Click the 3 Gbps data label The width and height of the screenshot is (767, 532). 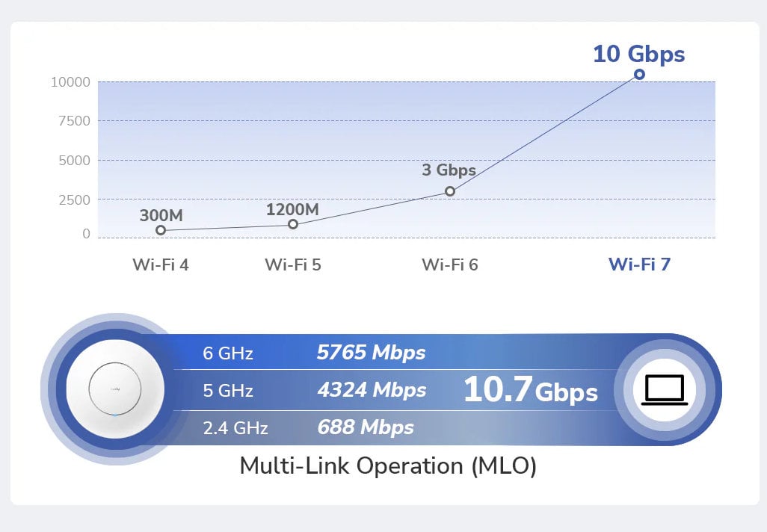[x=449, y=170]
